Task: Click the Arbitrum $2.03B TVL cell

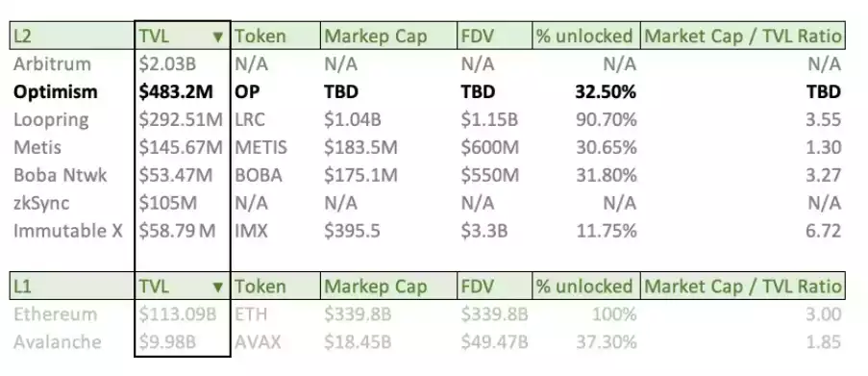Action: click(182, 64)
